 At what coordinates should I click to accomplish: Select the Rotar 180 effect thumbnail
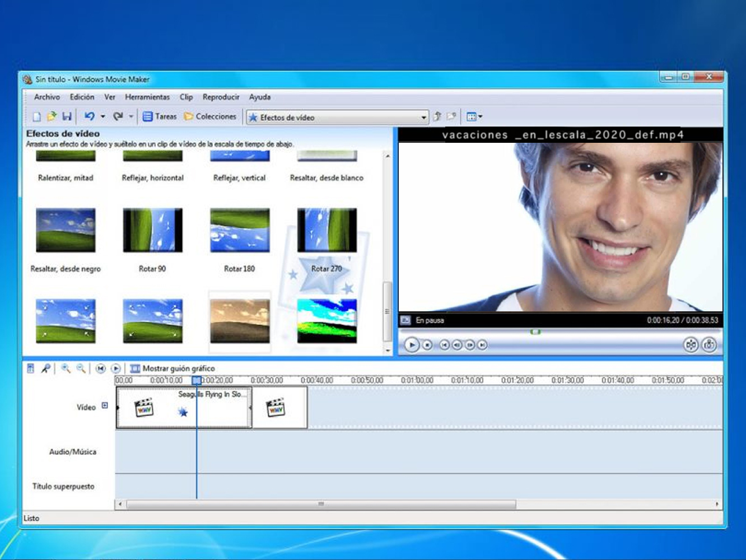[240, 230]
